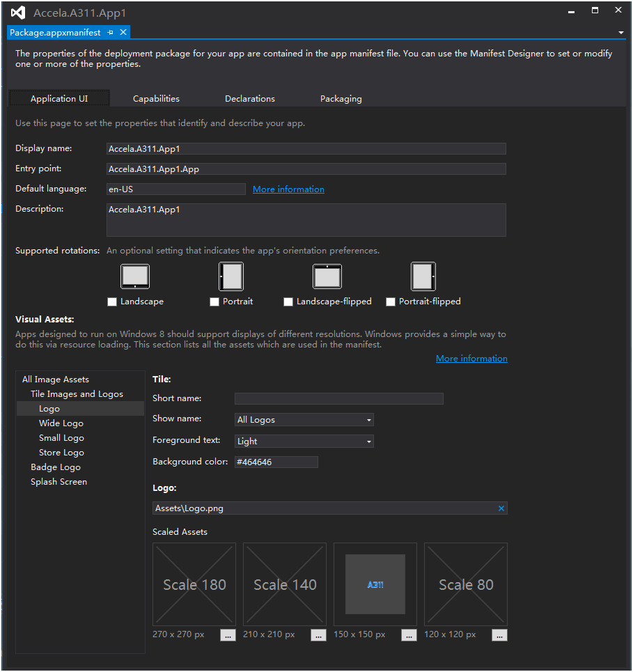Click the Portrait orientation tablet icon
Screen dimensions: 633x672
coord(230,276)
